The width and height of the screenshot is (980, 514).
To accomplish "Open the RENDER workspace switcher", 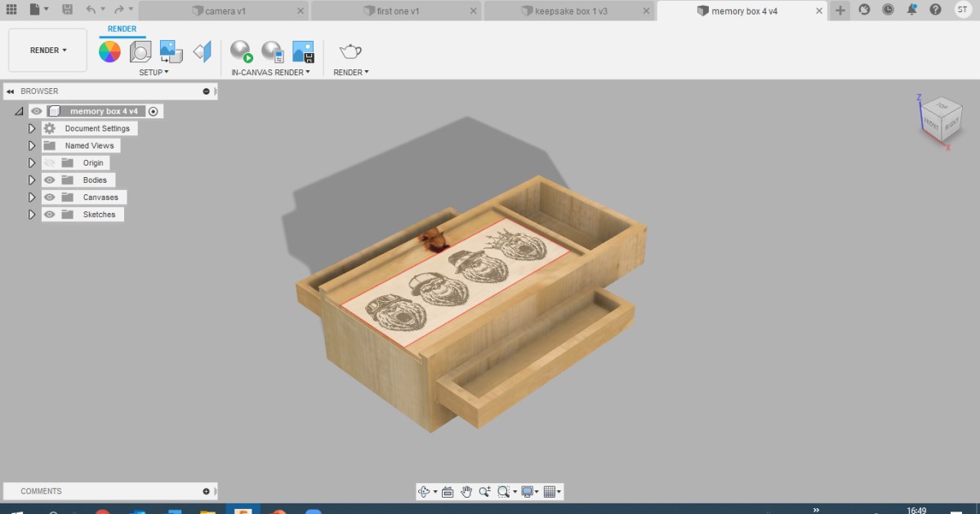I will pos(47,50).
